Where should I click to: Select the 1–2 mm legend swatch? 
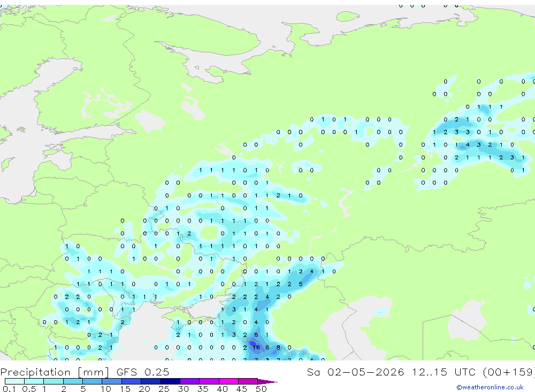pyautogui.click(x=53, y=381)
